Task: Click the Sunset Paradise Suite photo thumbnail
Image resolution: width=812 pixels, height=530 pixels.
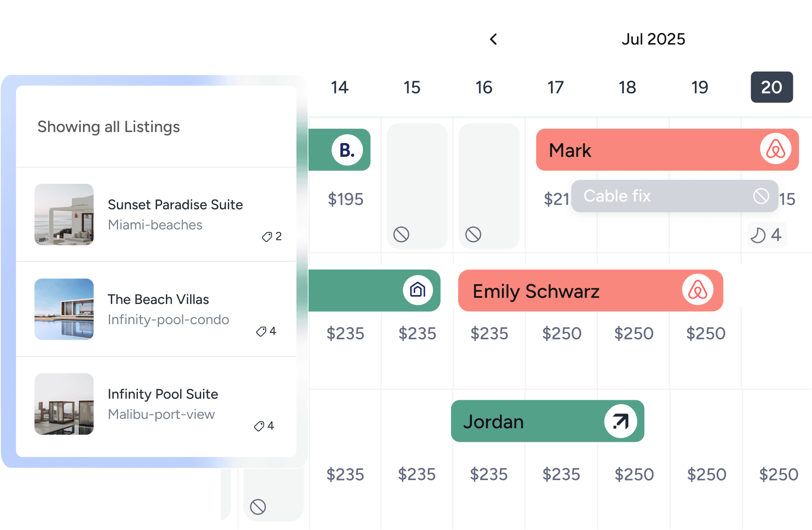Action: pyautogui.click(x=64, y=214)
